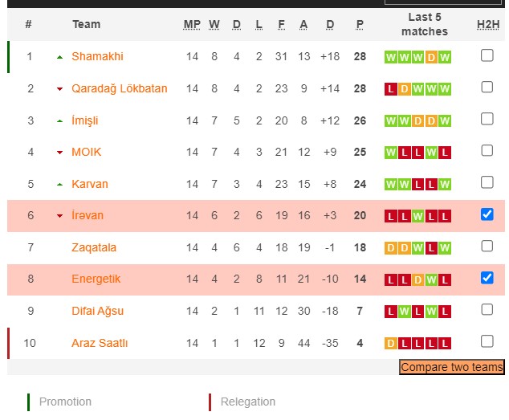The image size is (509, 420).
Task: Tick the H2H checkbox for Zaqatala
Action: pos(487,247)
